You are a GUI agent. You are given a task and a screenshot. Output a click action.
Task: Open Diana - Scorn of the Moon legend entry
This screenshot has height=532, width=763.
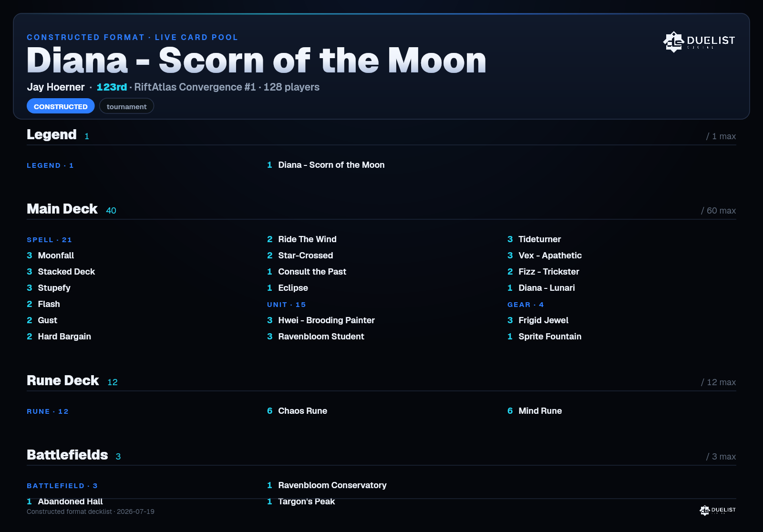click(x=326, y=165)
